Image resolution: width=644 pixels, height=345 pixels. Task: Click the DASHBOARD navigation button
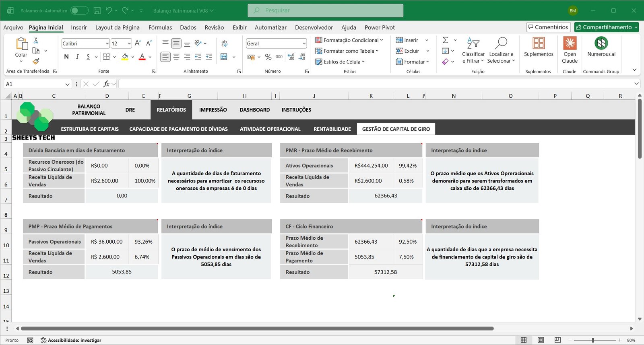click(x=254, y=110)
